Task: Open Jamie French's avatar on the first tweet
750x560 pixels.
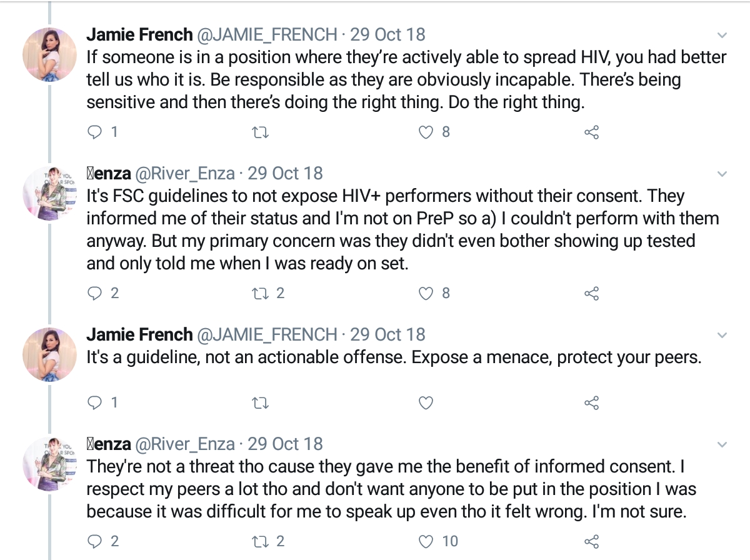Action: coord(49,55)
